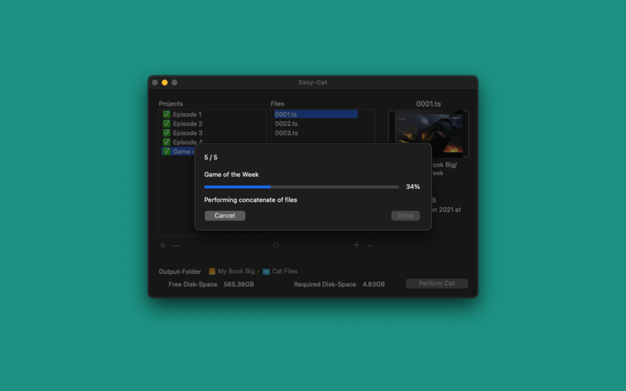Toggle the Game of the Week project checkbox
626x391 pixels.
point(166,151)
